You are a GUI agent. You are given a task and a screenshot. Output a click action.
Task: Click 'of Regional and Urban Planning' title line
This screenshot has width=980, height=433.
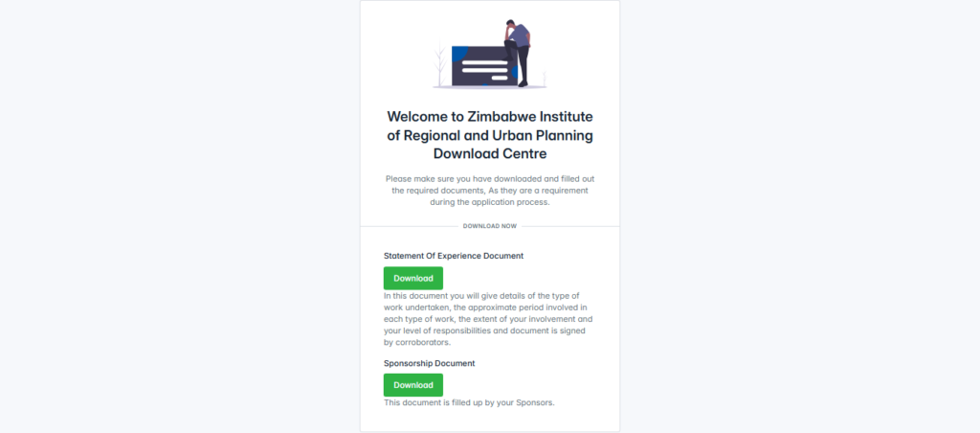pos(490,135)
